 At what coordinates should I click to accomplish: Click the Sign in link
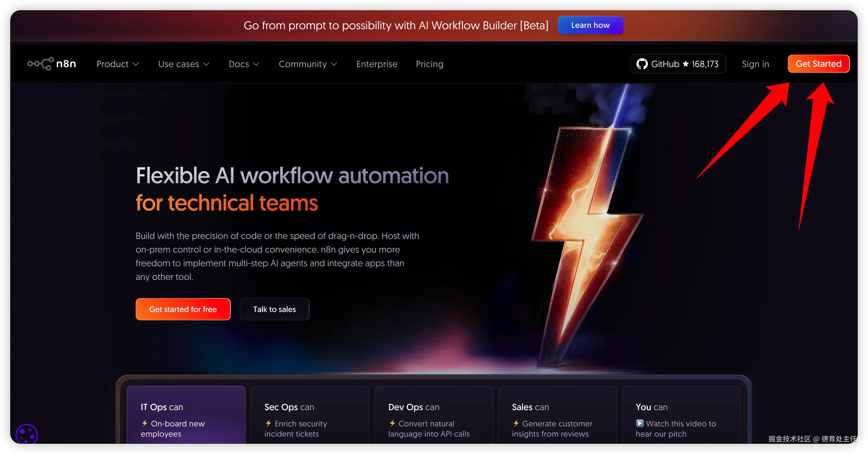755,64
